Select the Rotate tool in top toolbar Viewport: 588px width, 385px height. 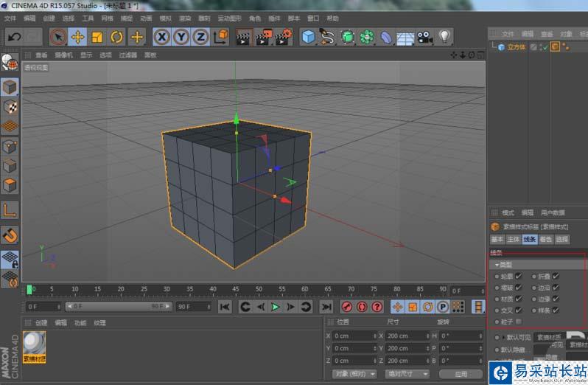coord(116,37)
